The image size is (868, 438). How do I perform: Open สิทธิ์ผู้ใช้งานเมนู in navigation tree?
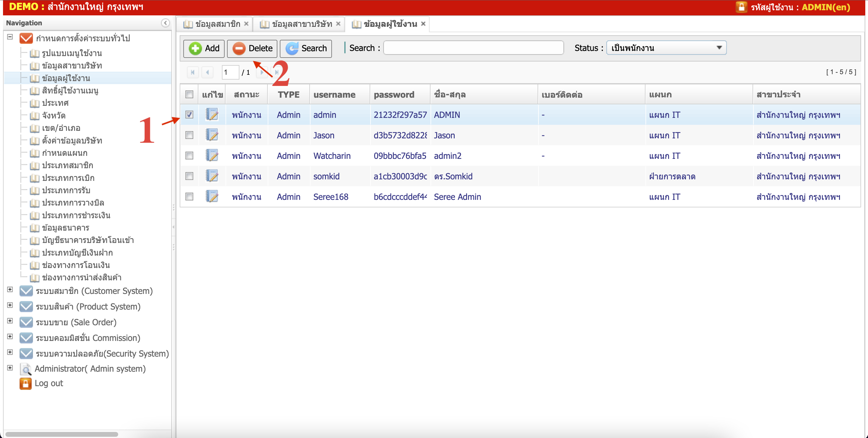pos(70,91)
